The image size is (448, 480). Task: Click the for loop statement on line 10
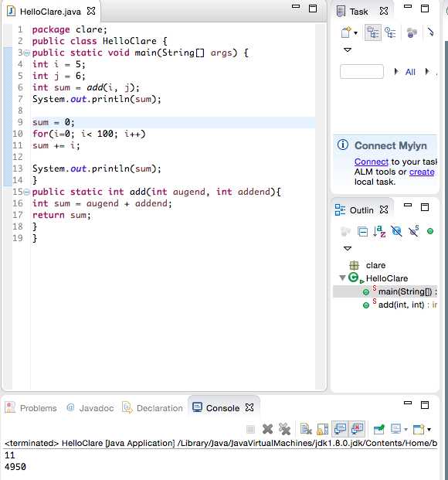click(89, 134)
